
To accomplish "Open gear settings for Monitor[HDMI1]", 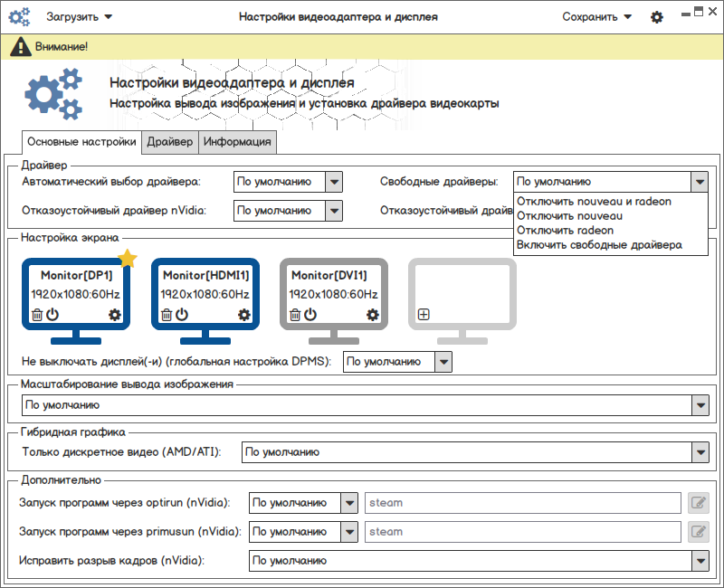I will (243, 315).
